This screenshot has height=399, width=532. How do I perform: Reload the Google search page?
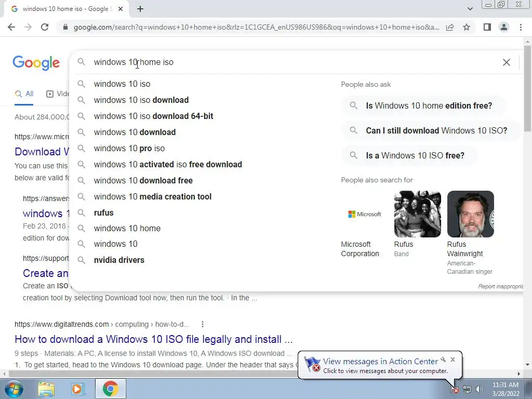click(45, 27)
